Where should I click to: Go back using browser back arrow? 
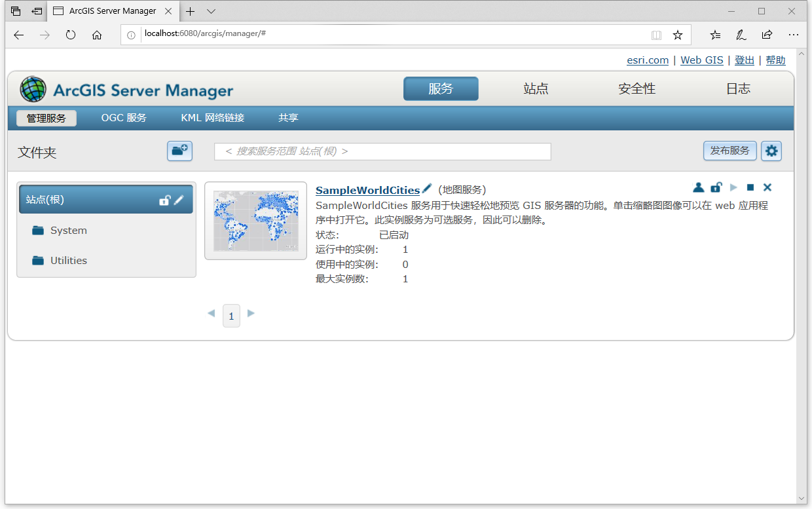(18, 35)
